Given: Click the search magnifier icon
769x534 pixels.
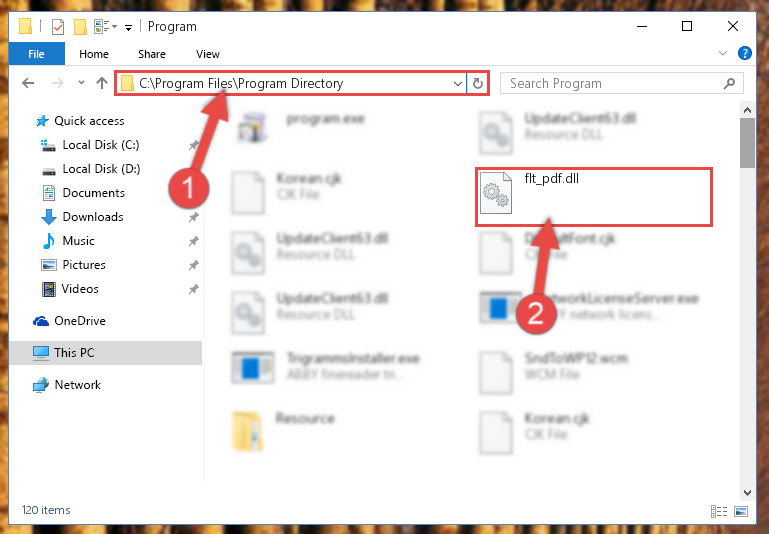Looking at the screenshot, I should point(729,83).
